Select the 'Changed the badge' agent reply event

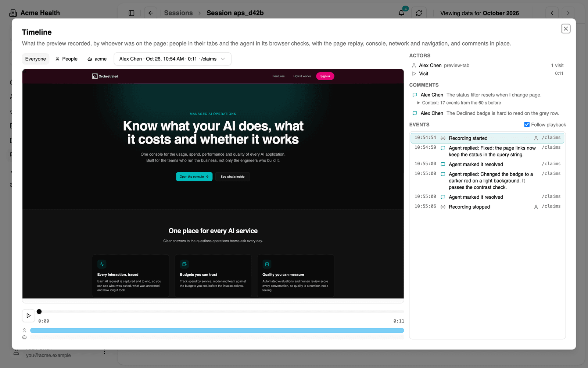pos(487,181)
